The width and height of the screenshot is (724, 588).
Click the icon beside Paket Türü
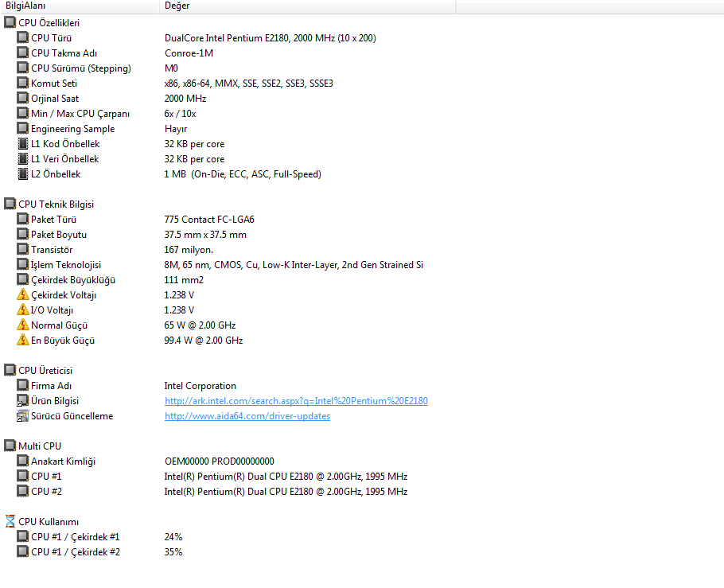tap(22, 219)
